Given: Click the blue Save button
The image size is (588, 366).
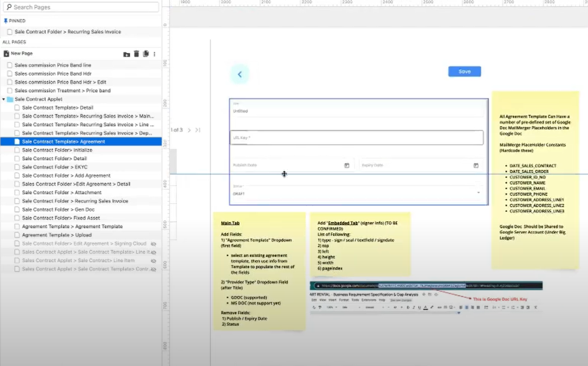Looking at the screenshot, I should [x=464, y=72].
